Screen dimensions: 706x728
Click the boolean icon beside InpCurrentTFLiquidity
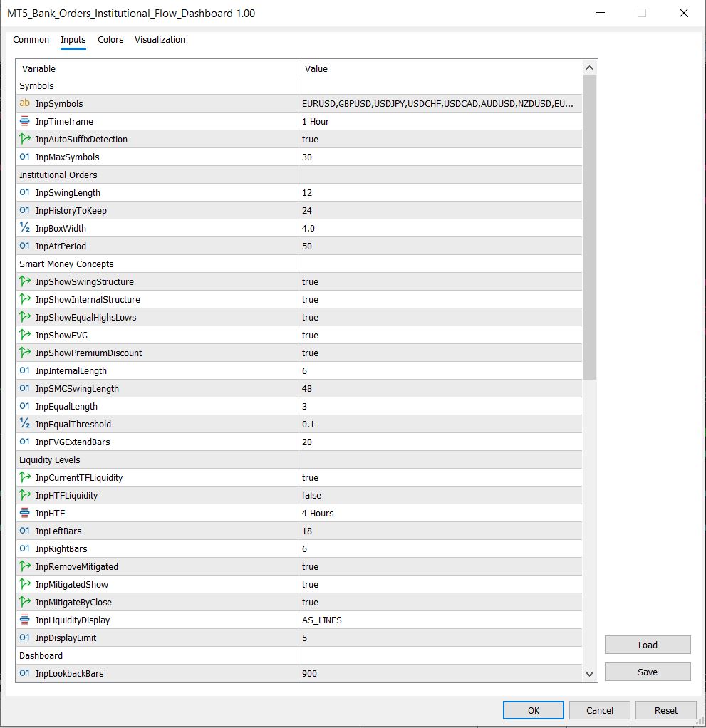(x=25, y=477)
